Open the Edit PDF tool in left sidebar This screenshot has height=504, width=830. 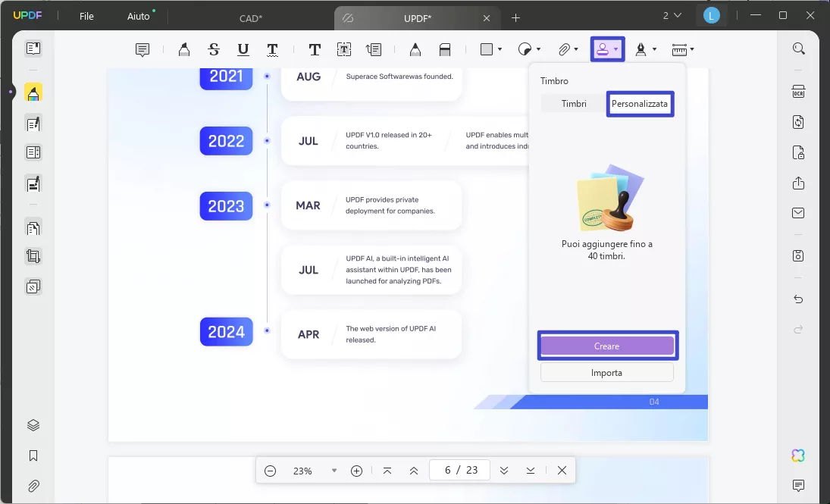click(33, 124)
